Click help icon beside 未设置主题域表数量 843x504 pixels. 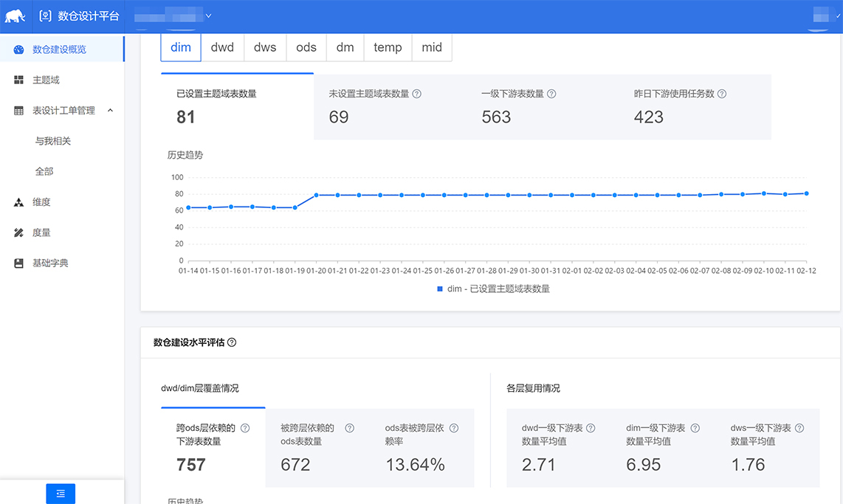coord(417,94)
